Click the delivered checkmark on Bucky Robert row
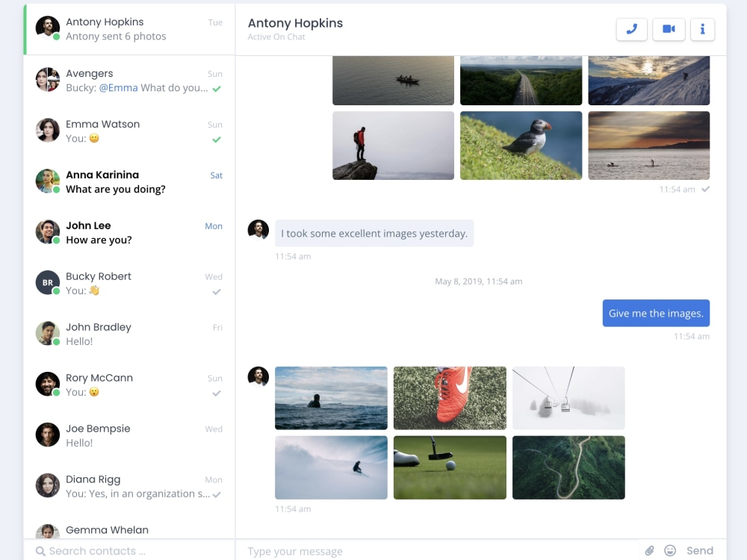747x560 pixels. [217, 292]
